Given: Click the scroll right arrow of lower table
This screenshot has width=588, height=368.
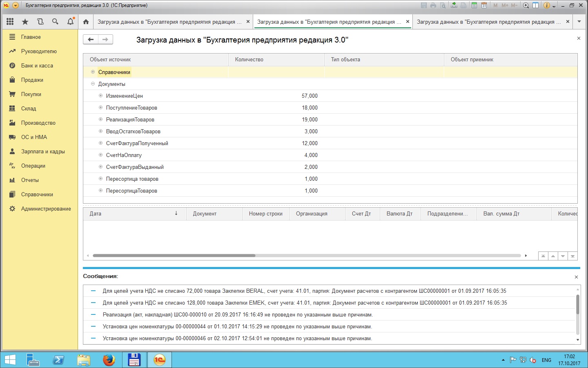Looking at the screenshot, I should pos(526,256).
